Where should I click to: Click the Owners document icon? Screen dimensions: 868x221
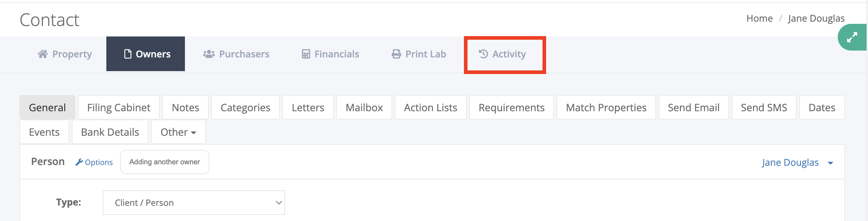pos(128,54)
